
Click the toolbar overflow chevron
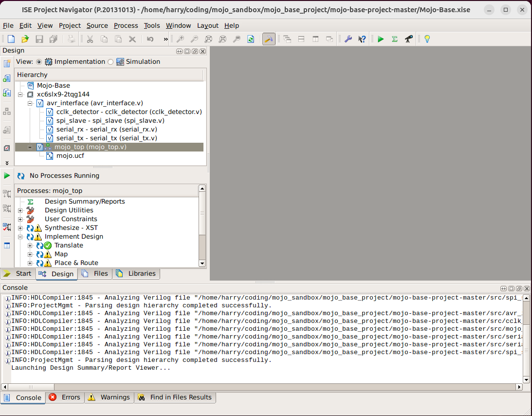click(165, 39)
